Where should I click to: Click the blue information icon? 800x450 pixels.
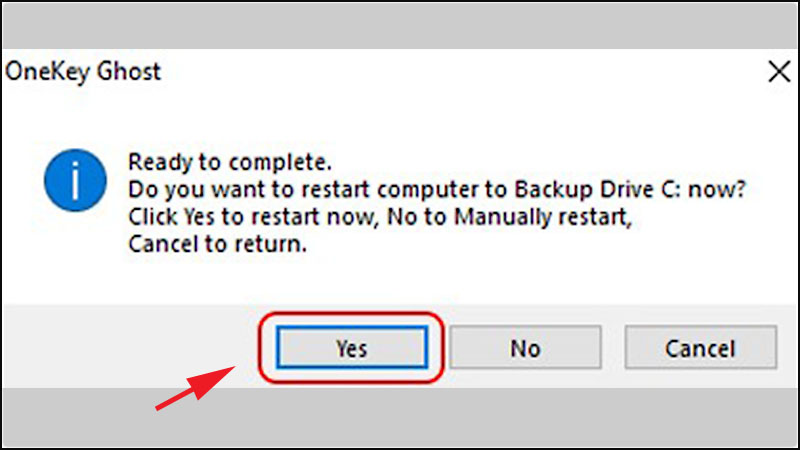click(75, 180)
